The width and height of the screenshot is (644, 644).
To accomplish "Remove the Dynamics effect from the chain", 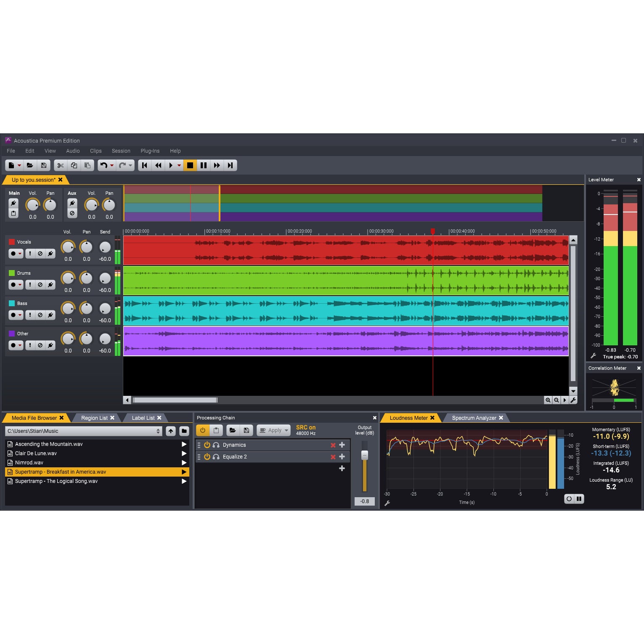I will pyautogui.click(x=333, y=445).
